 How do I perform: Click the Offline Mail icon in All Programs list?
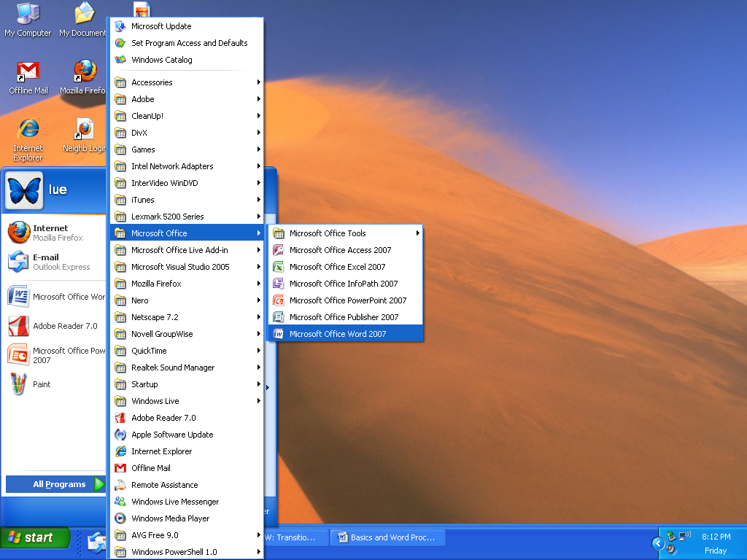120,468
